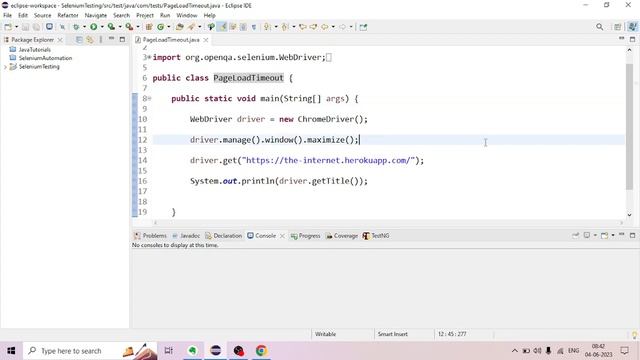The image size is (640, 360).
Task: Close the PageLoadTimeout.java editor tab
Action: 206,40
